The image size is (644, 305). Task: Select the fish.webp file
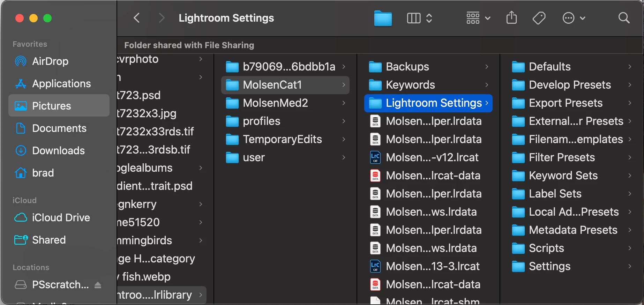[162, 277]
